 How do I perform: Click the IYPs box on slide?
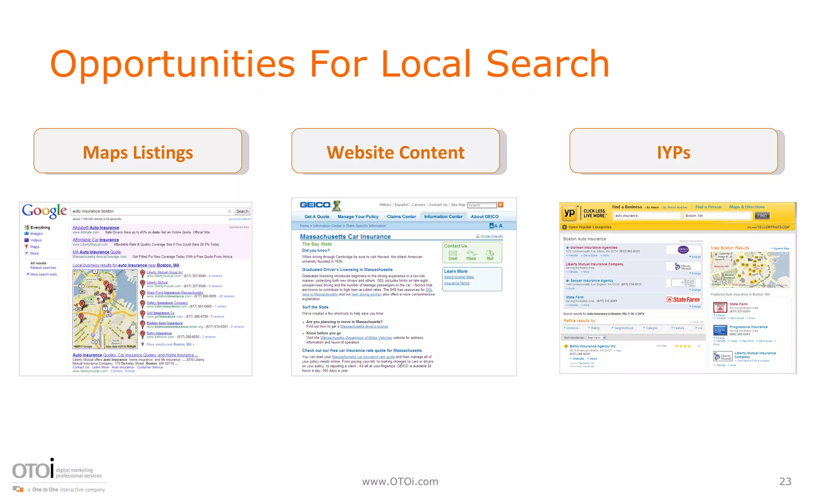coord(674,151)
